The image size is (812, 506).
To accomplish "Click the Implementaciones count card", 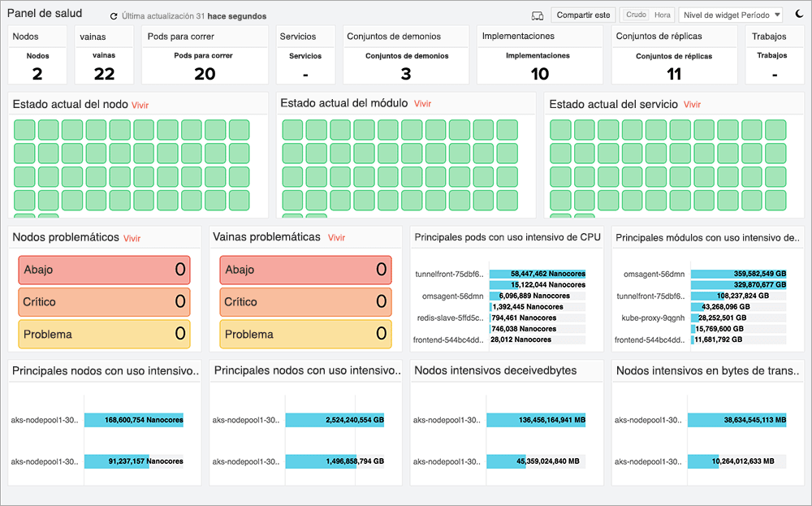I will (540, 65).
